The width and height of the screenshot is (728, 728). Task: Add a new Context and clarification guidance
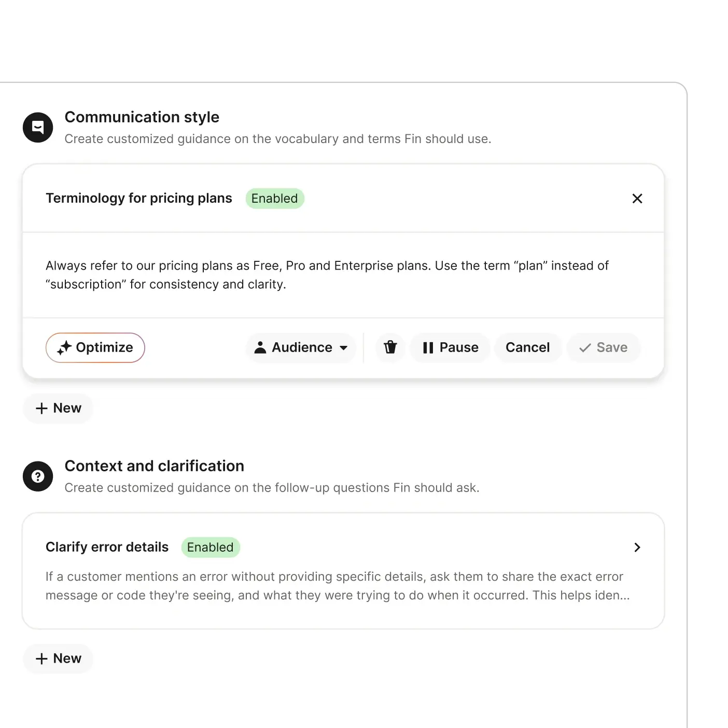click(58, 659)
